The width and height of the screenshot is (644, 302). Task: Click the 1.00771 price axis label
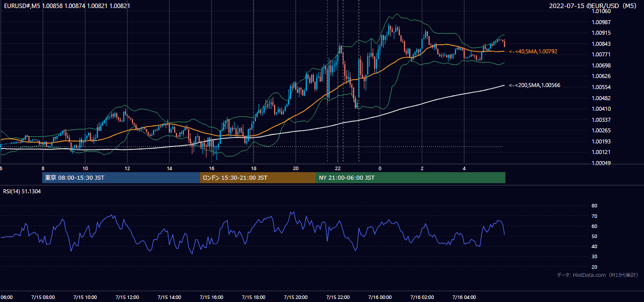tap(601, 54)
